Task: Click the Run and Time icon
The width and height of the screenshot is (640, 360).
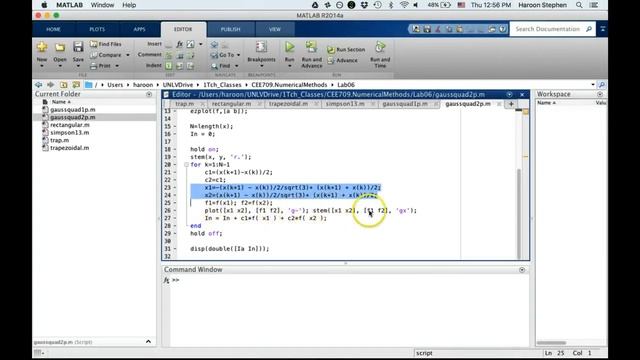Action: [x=380, y=47]
